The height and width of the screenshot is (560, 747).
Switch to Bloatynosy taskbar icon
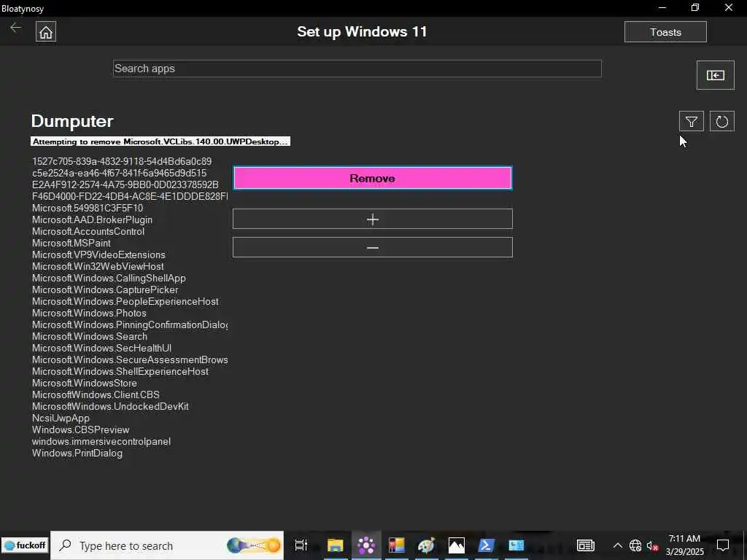(366, 545)
